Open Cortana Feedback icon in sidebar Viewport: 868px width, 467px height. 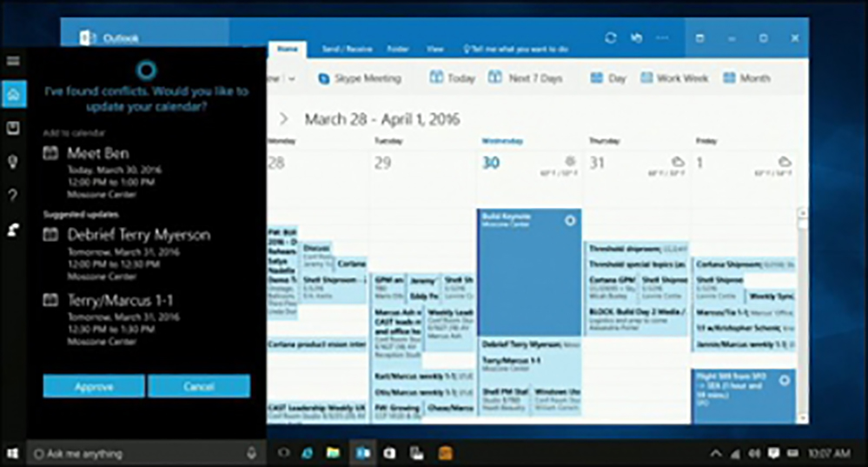(13, 230)
